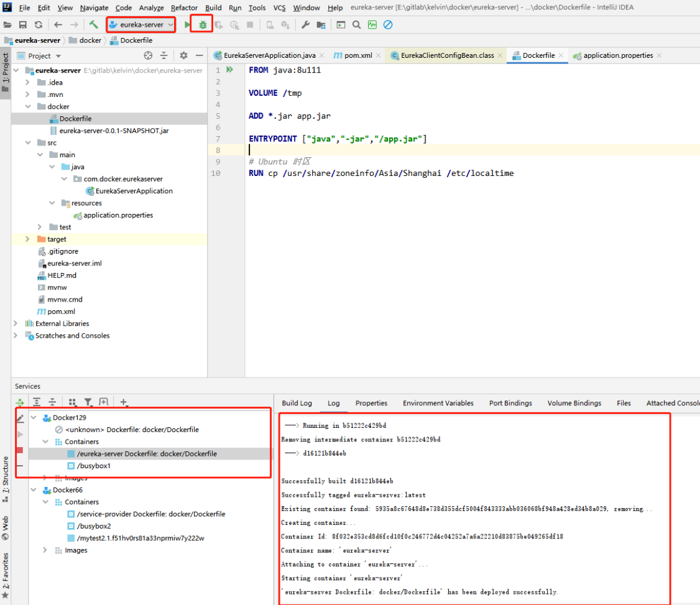Add a service with the plus icon
This screenshot has height=605, width=700.
(124, 402)
